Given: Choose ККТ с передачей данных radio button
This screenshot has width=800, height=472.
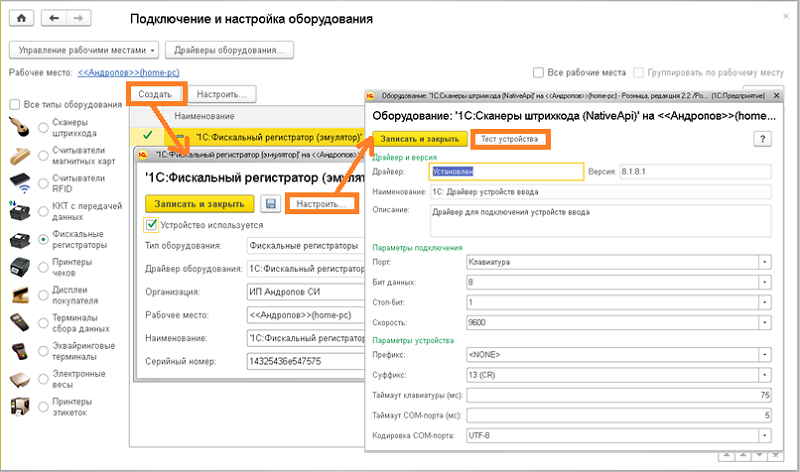Looking at the screenshot, I should click(43, 211).
